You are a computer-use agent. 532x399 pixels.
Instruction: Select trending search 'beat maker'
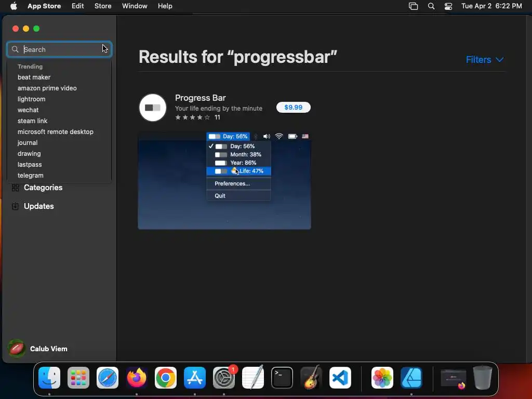click(34, 77)
